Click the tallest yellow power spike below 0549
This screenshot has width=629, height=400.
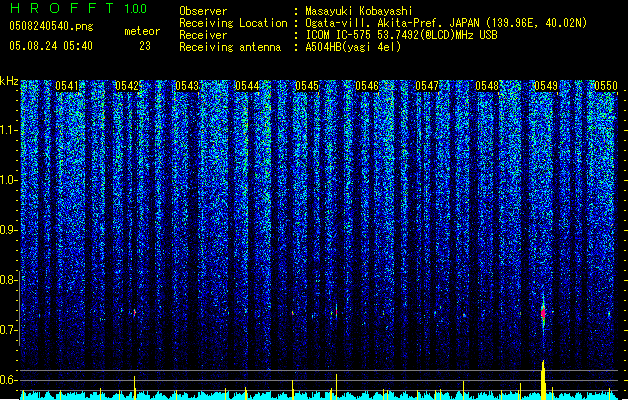point(544,380)
